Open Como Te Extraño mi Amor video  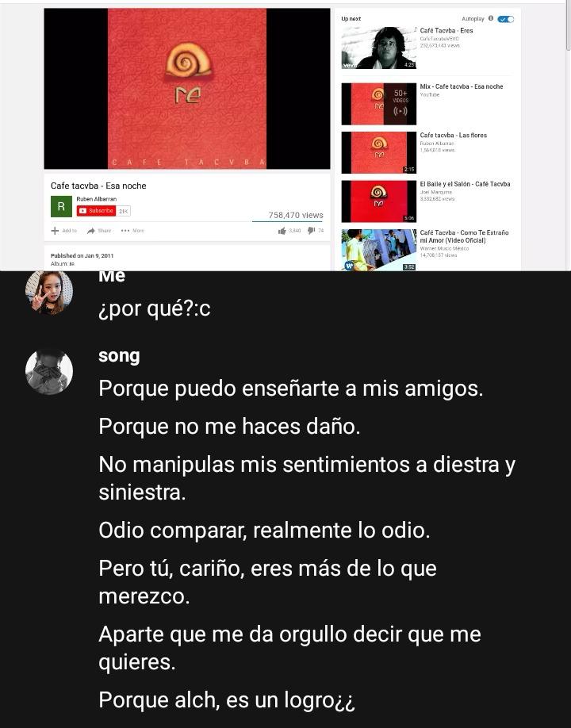464,236
